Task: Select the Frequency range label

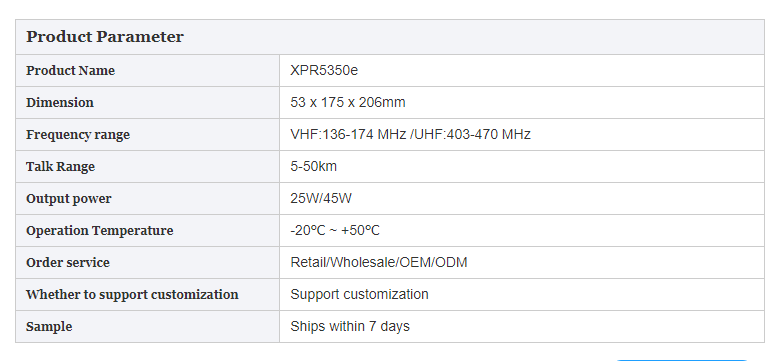Action: pyautogui.click(x=78, y=135)
